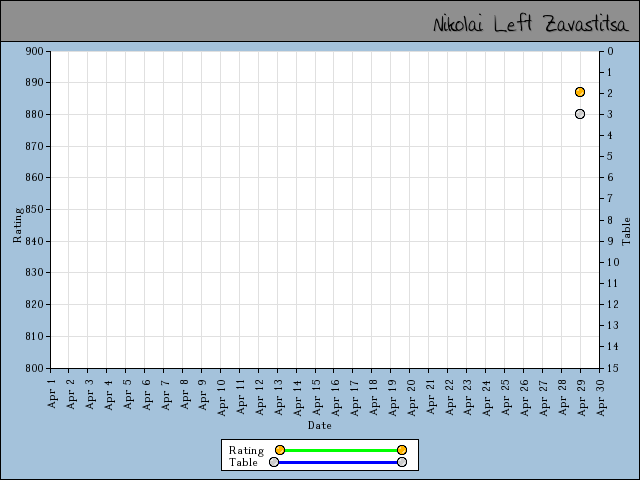Click the green Rating line sample in legend

340,450
